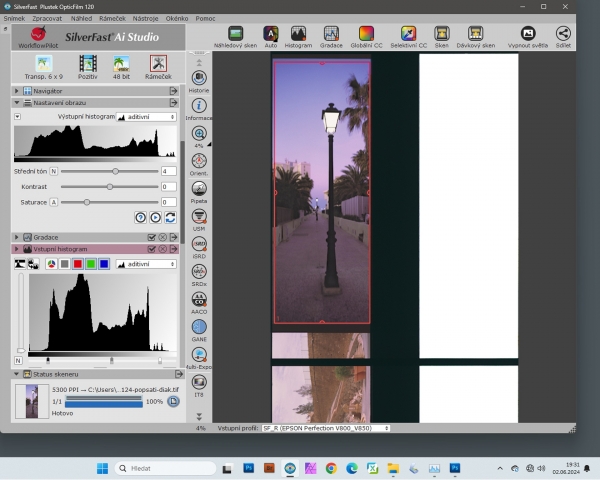This screenshot has width=600, height=480.
Task: Toggle the N button below input histogram
Action: (18, 361)
